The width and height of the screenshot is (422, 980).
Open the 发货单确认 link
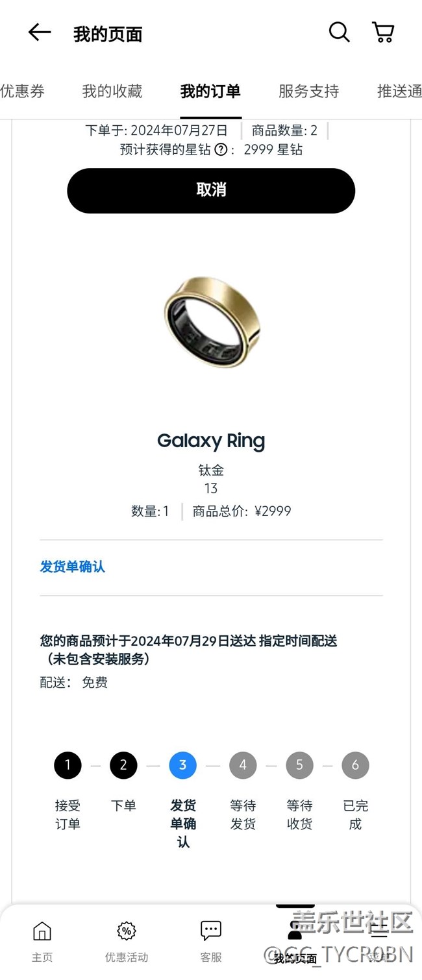click(73, 567)
